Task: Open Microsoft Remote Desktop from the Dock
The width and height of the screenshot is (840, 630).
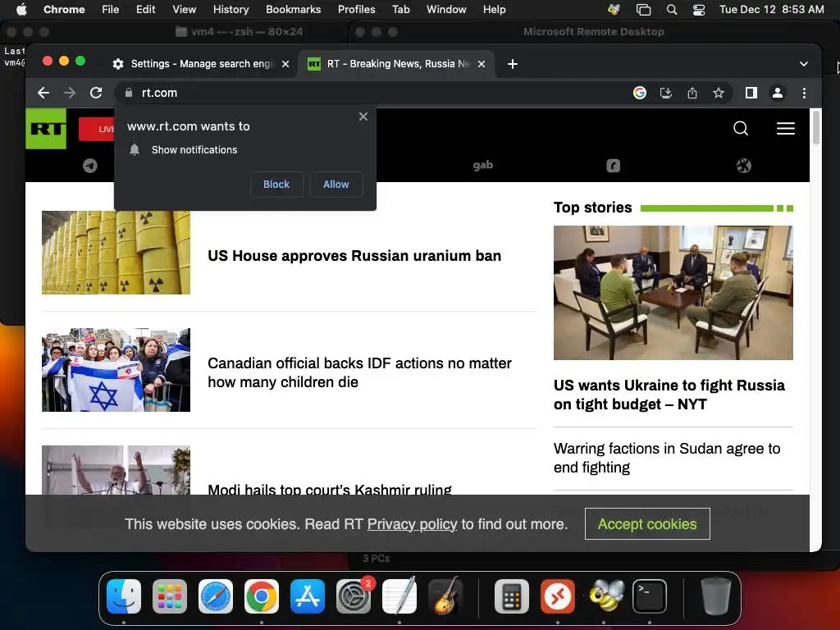Action: pyautogui.click(x=558, y=596)
